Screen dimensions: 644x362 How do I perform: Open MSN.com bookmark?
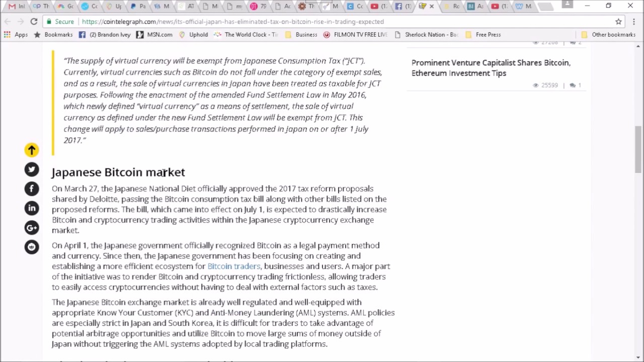(x=154, y=35)
